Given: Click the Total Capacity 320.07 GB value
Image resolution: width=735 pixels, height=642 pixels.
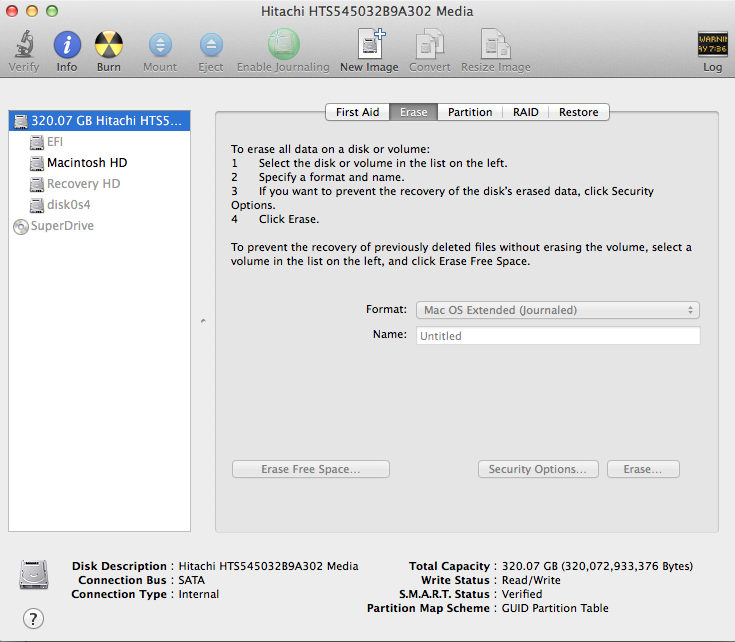Looking at the screenshot, I should pyautogui.click(x=597, y=566).
